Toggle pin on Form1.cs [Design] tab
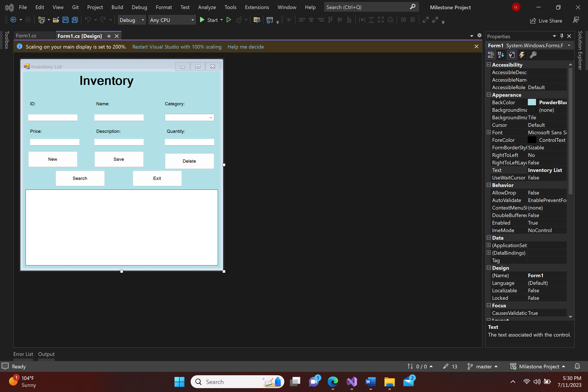The image size is (588, 392). [109, 36]
